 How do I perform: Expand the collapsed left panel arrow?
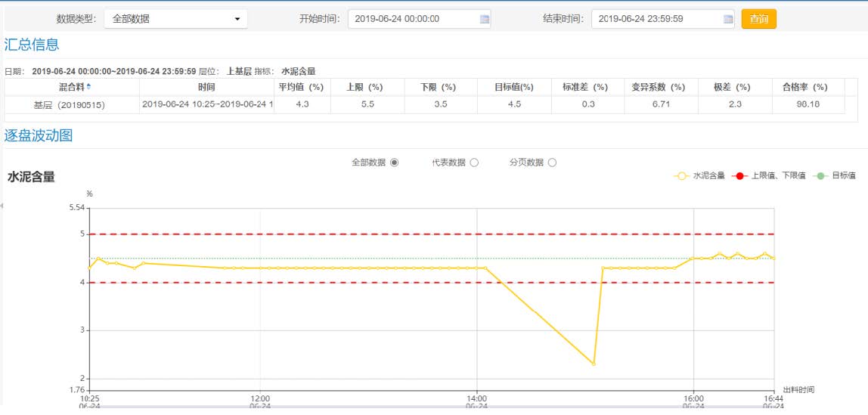point(2,206)
